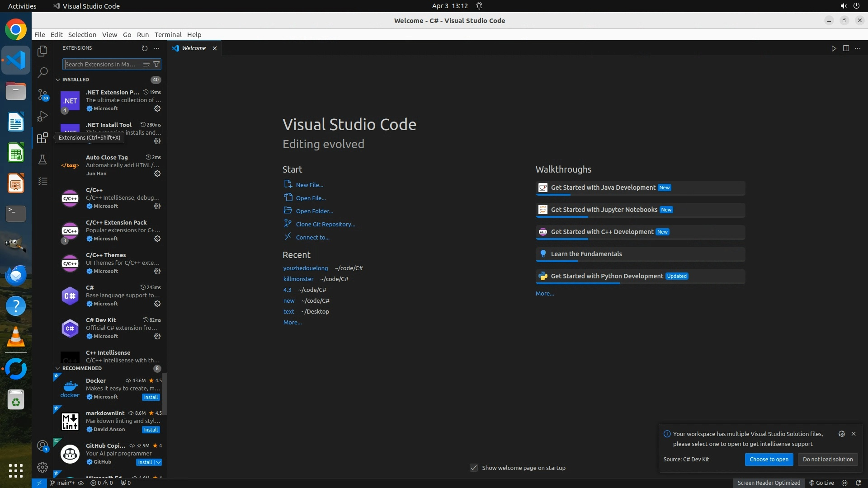Click Choose to open button

coord(769,459)
